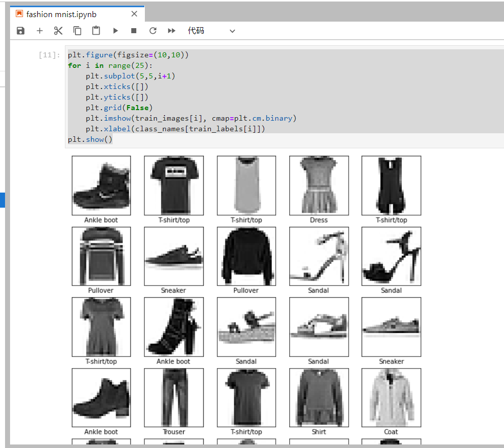This screenshot has width=504, height=448.
Task: Cut the selected cell with scissors icon
Action: 58,31
